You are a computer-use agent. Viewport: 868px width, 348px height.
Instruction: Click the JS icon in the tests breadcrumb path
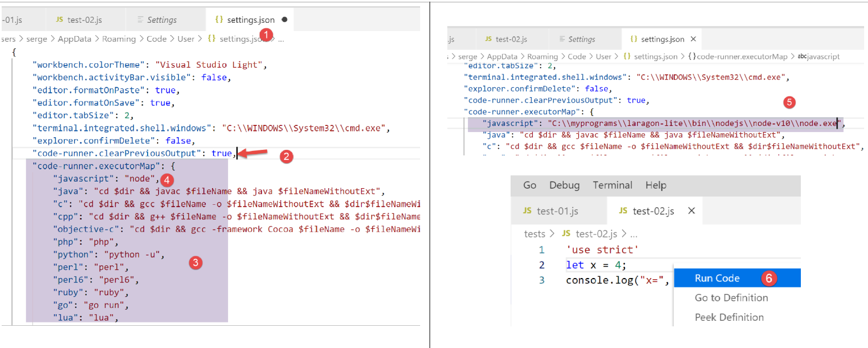(x=566, y=233)
